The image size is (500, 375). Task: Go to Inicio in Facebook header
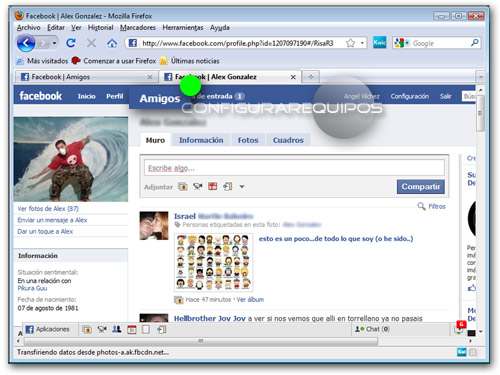pos(86,96)
